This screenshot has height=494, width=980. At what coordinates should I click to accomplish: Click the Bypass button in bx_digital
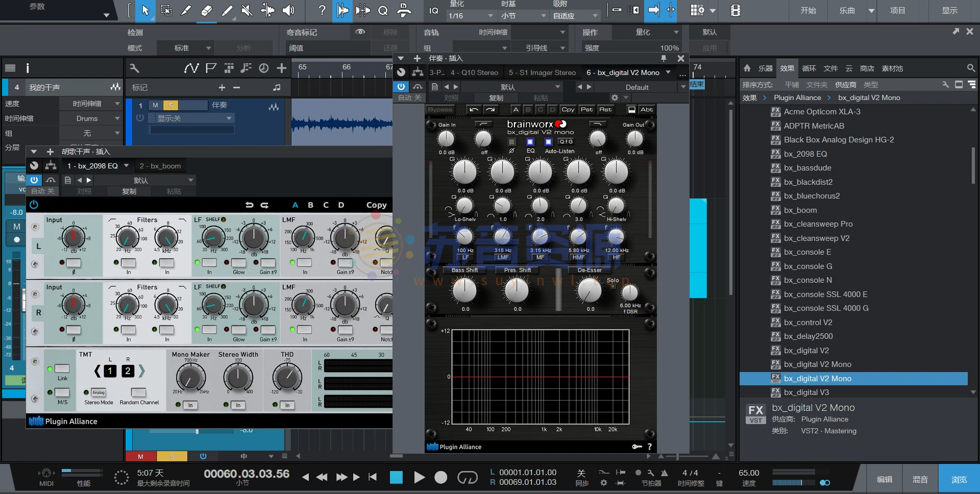tap(440, 109)
